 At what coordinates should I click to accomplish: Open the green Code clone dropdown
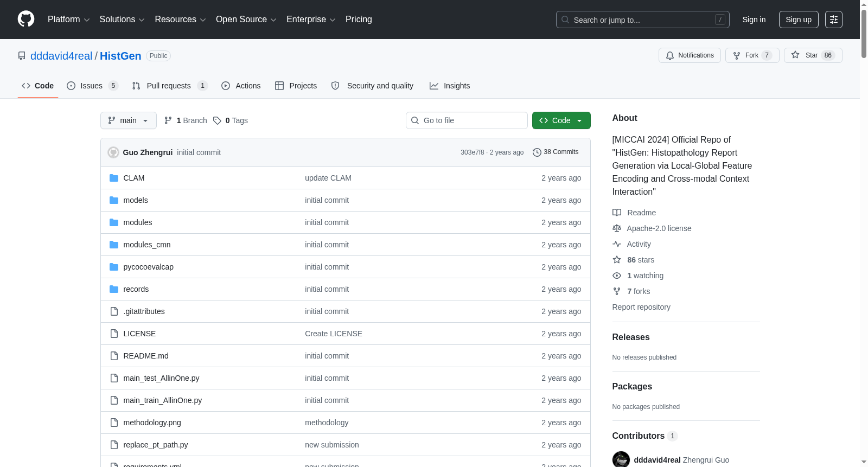(x=561, y=120)
